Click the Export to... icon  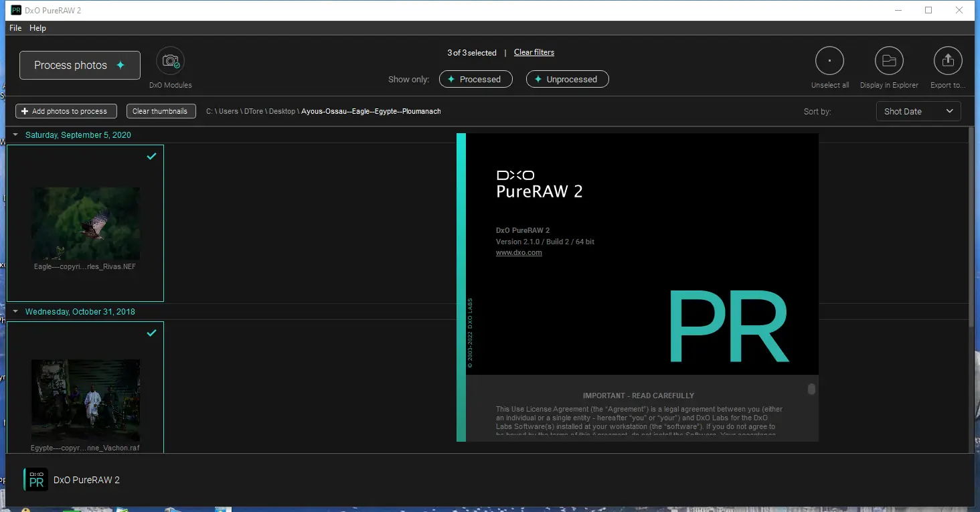tap(948, 61)
